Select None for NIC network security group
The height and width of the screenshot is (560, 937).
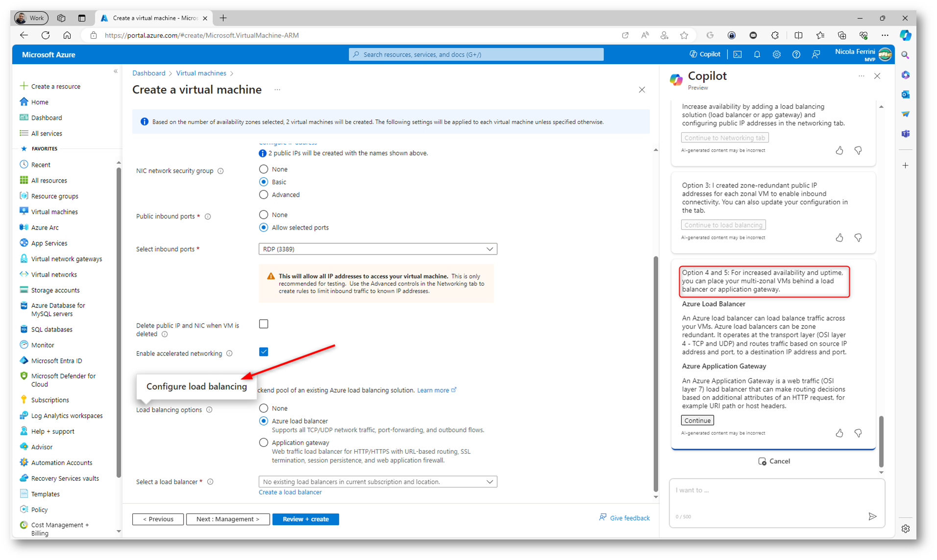coord(264,169)
